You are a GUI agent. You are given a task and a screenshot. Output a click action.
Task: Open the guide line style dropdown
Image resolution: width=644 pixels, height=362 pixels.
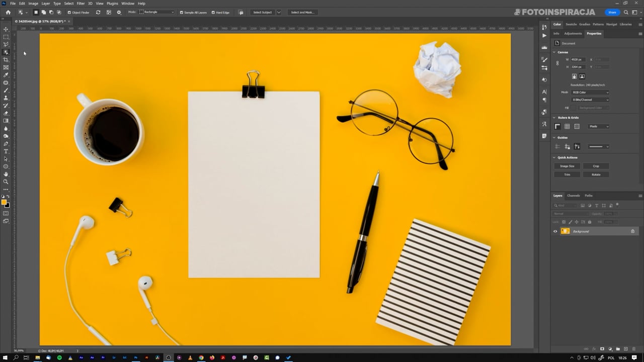599,146
